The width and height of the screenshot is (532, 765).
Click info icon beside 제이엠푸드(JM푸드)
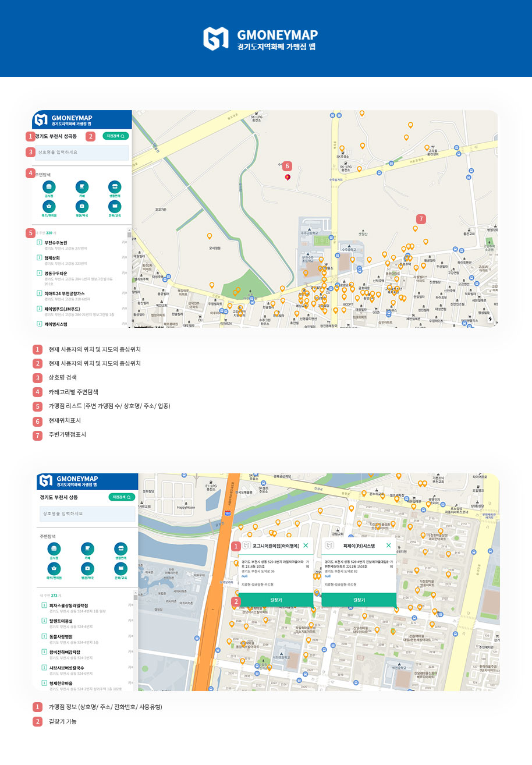coord(39,309)
